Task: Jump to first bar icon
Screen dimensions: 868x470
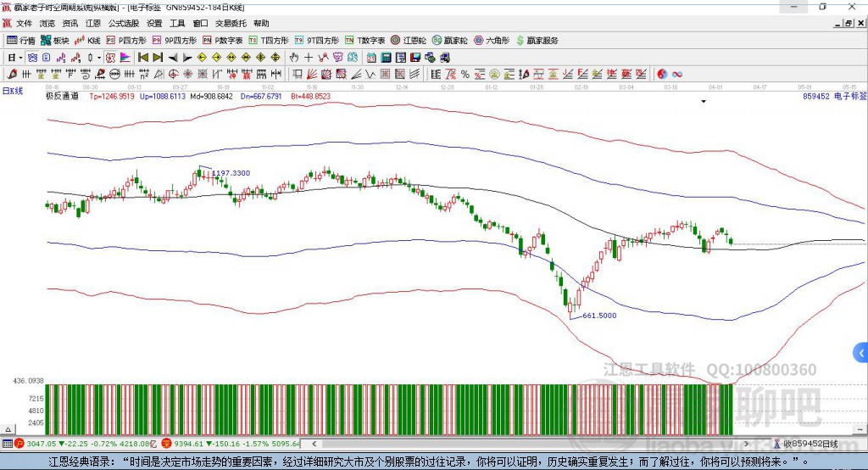Action: coord(142,58)
